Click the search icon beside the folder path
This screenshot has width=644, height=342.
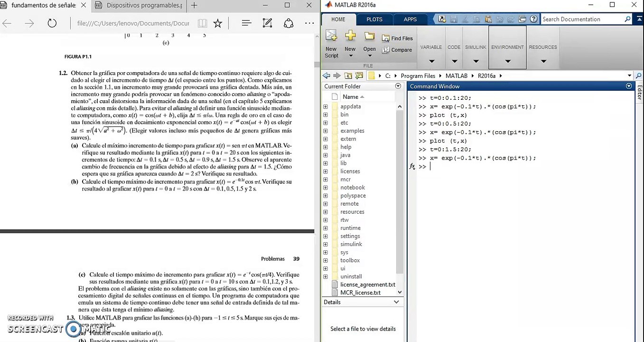(x=638, y=76)
